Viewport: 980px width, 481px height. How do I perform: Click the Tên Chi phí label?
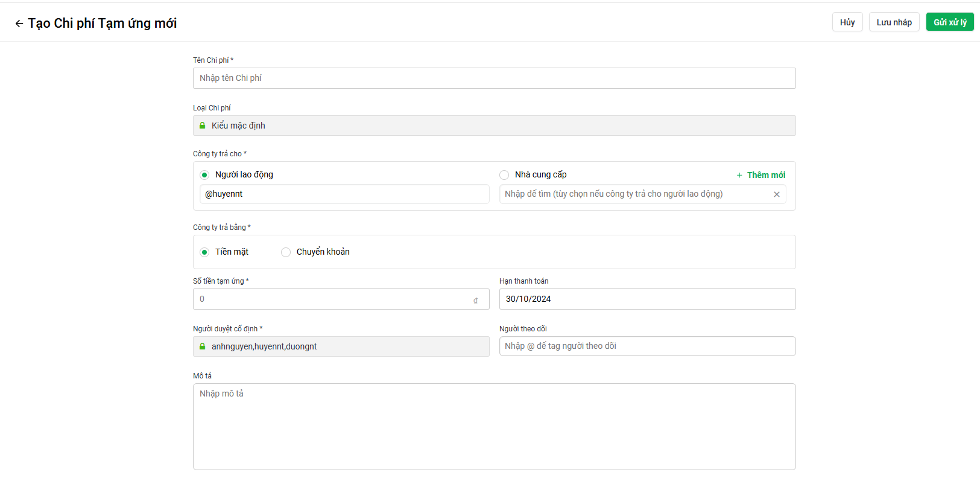(x=213, y=60)
